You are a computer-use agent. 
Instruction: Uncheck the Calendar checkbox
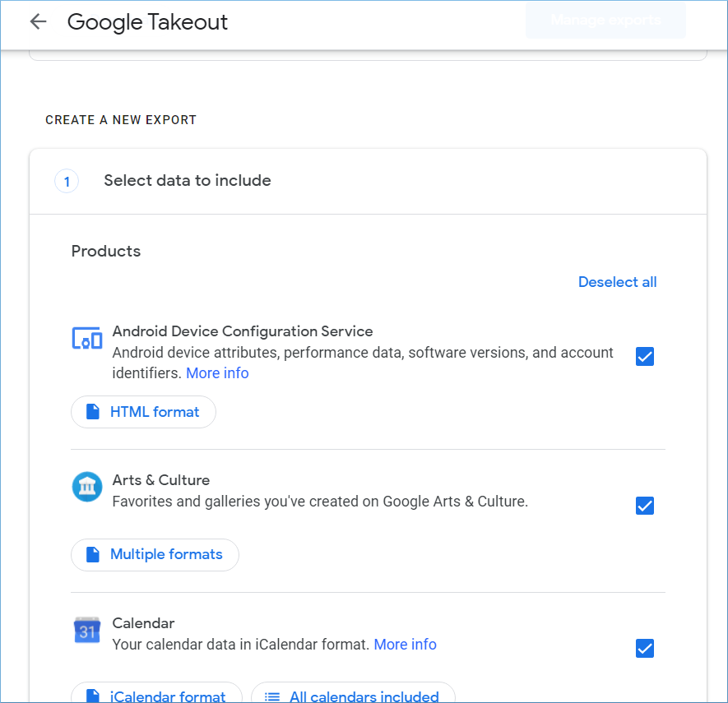click(x=644, y=648)
